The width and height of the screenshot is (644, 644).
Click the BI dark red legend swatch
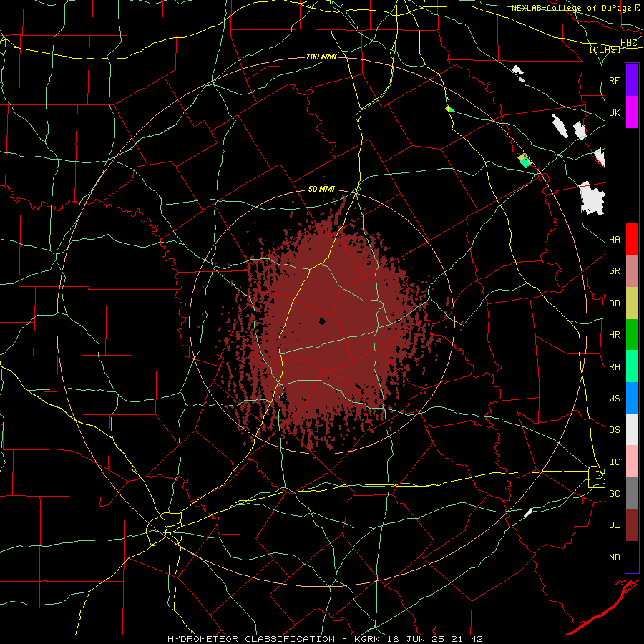coord(632,525)
